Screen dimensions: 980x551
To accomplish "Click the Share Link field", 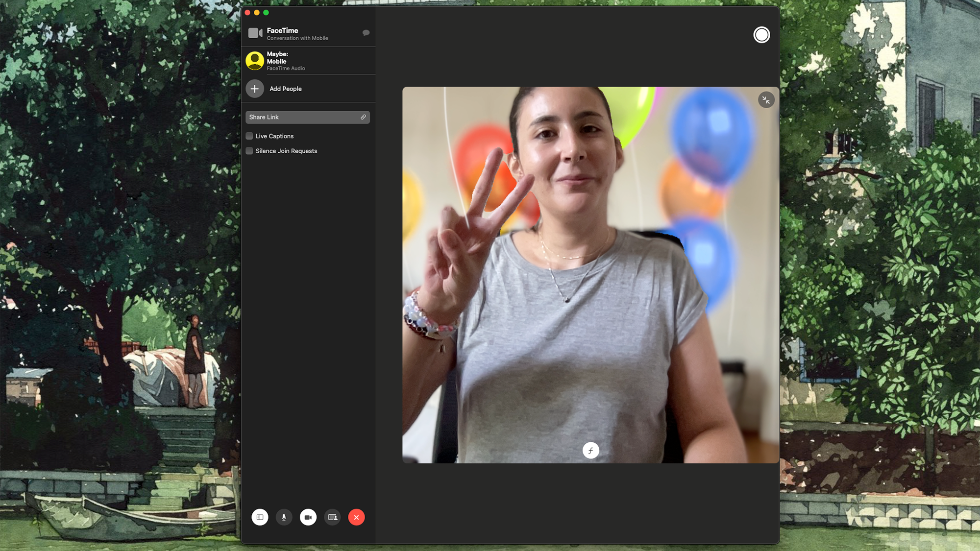I will (x=301, y=117).
